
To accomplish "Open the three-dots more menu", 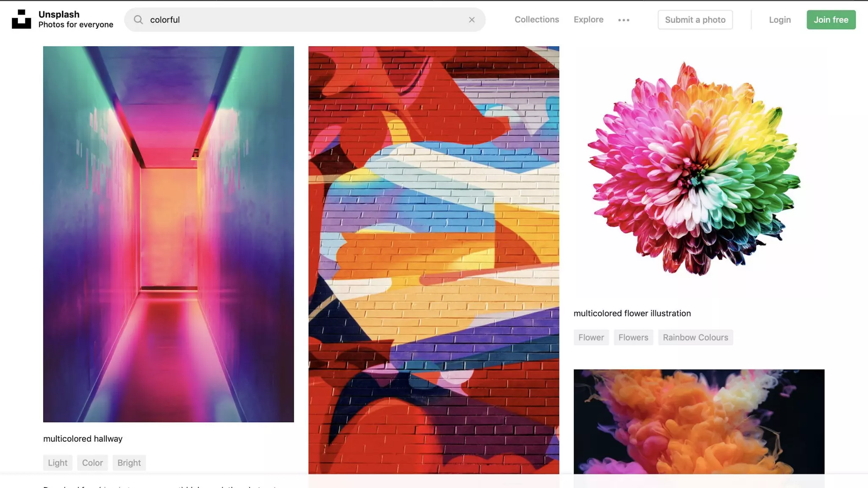I will [623, 20].
